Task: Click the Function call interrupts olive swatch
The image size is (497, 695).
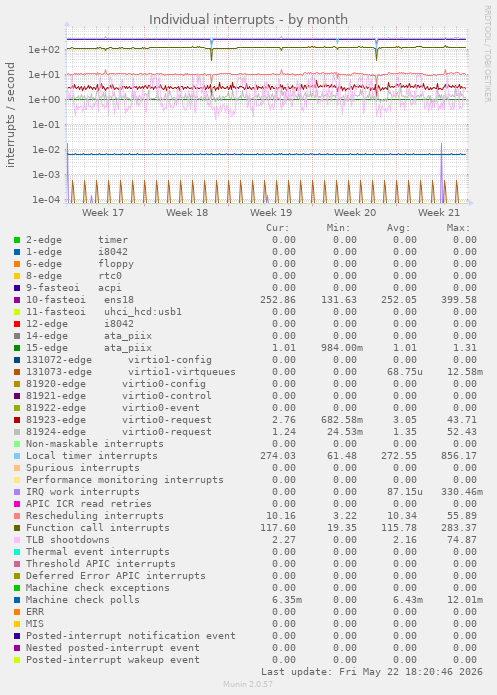Action: point(17,528)
